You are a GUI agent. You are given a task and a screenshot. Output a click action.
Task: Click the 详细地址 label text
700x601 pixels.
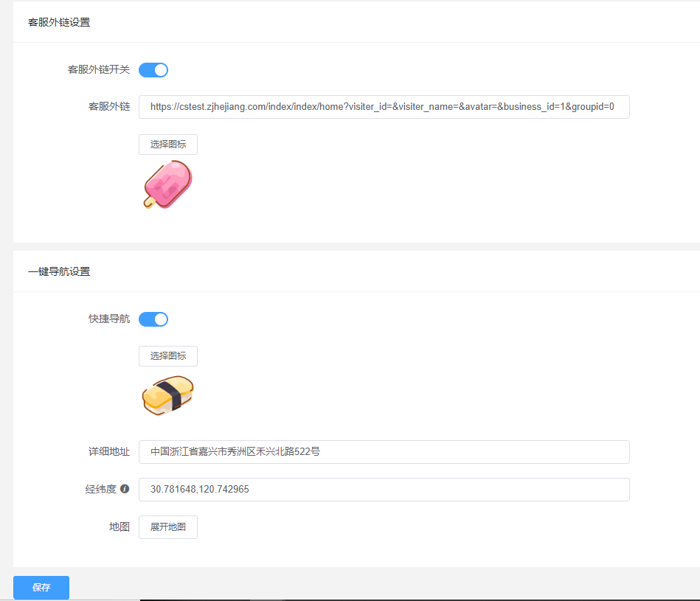[109, 452]
